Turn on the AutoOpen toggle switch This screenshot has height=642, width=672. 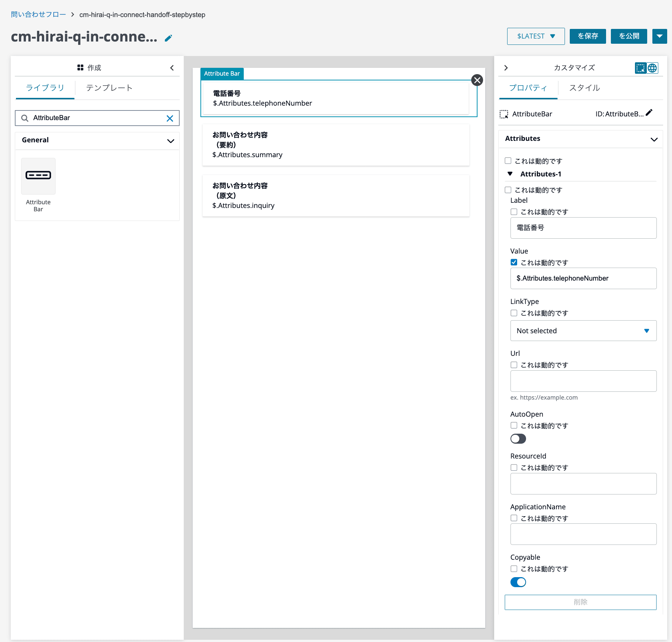point(518,439)
